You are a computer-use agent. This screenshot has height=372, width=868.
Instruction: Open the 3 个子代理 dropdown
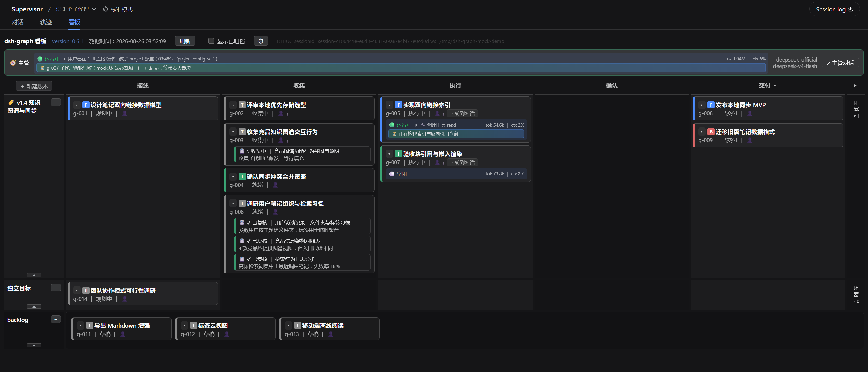[x=76, y=9]
